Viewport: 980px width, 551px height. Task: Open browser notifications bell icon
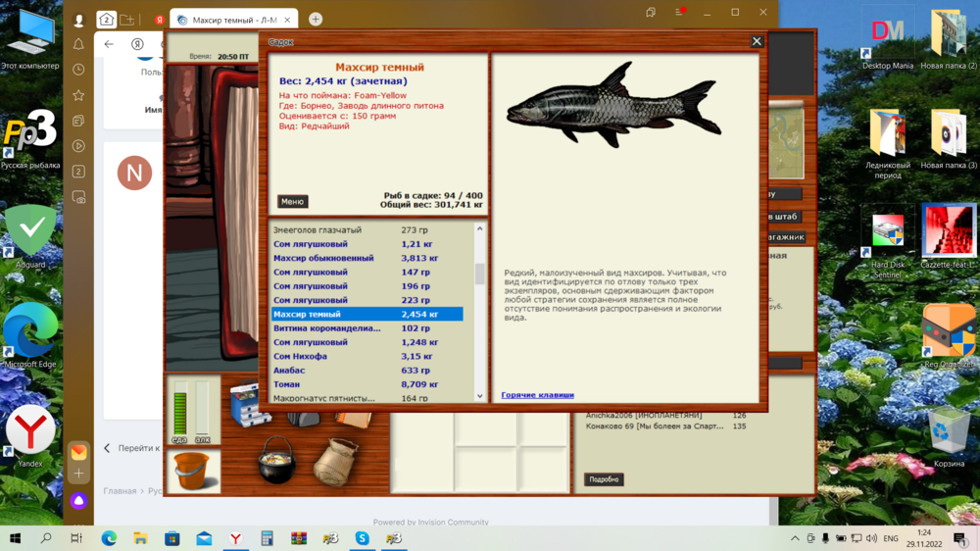coord(78,44)
